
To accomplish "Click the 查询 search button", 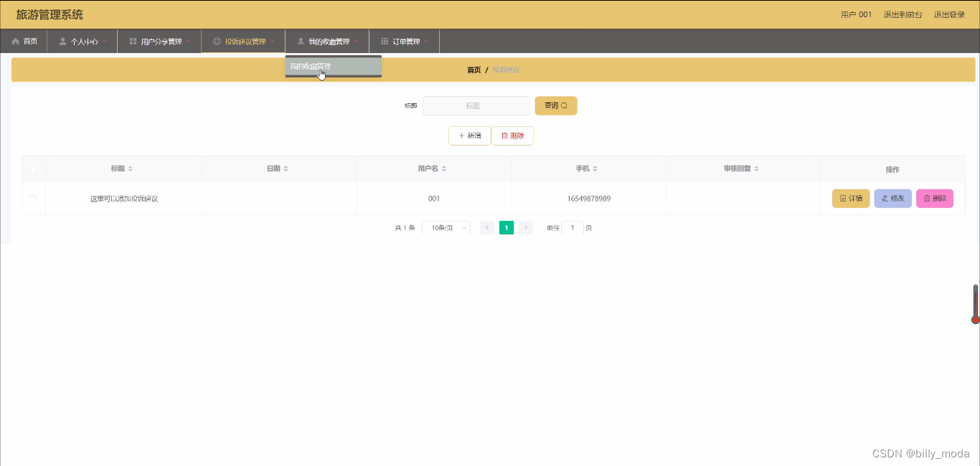I will tap(556, 106).
